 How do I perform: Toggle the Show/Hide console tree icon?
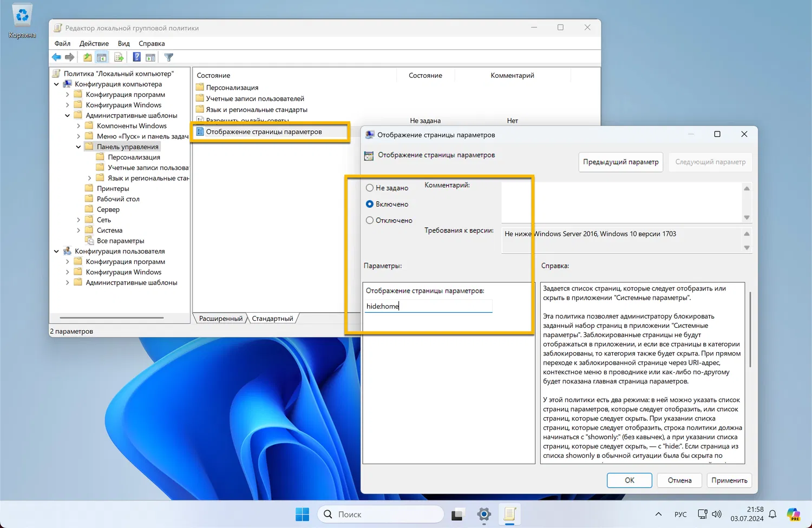[x=102, y=57]
